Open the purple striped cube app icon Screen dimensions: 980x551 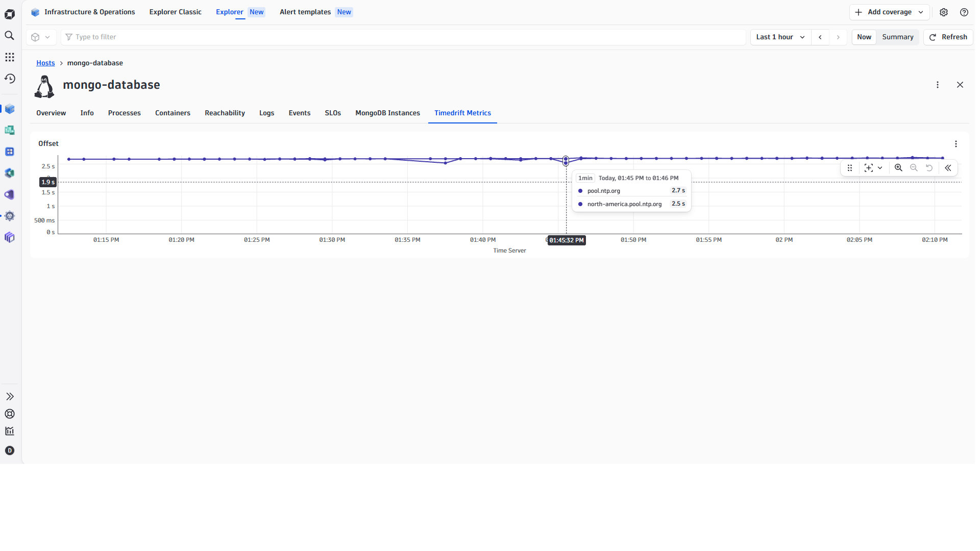tap(10, 238)
